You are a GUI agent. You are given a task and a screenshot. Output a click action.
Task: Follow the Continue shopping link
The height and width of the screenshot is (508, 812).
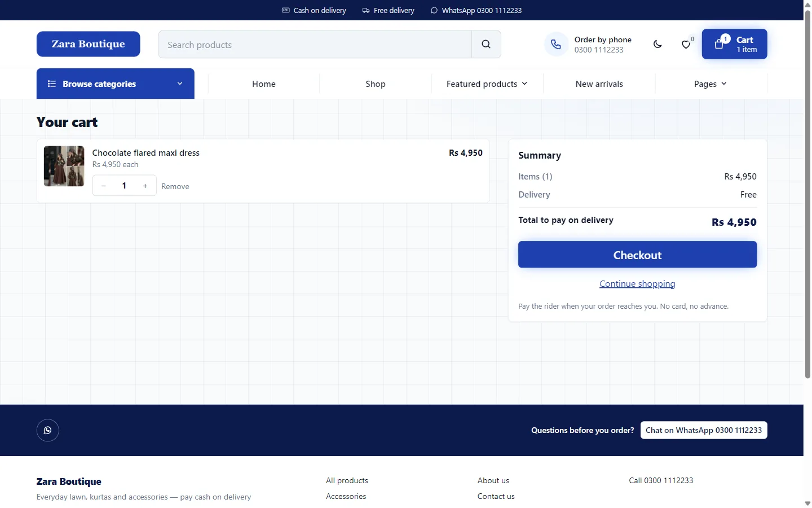(637, 283)
